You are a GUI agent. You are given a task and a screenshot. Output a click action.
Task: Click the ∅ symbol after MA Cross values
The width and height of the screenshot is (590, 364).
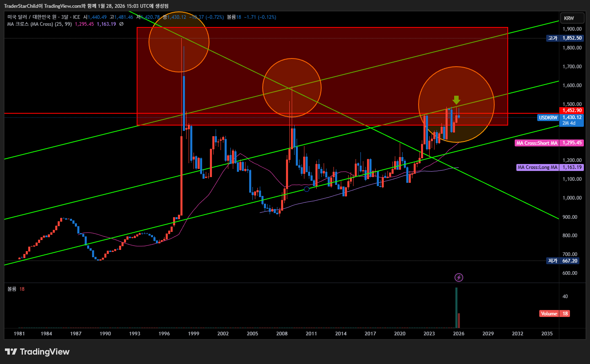click(122, 24)
